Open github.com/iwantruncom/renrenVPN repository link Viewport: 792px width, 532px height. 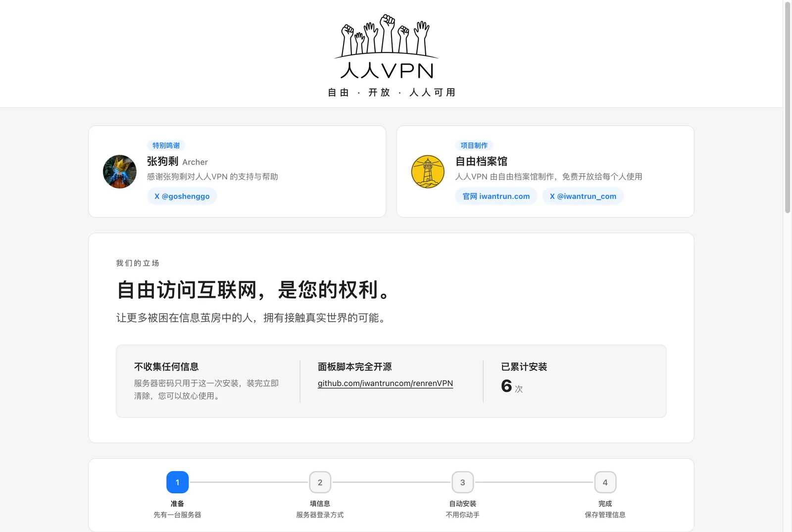pyautogui.click(x=385, y=384)
